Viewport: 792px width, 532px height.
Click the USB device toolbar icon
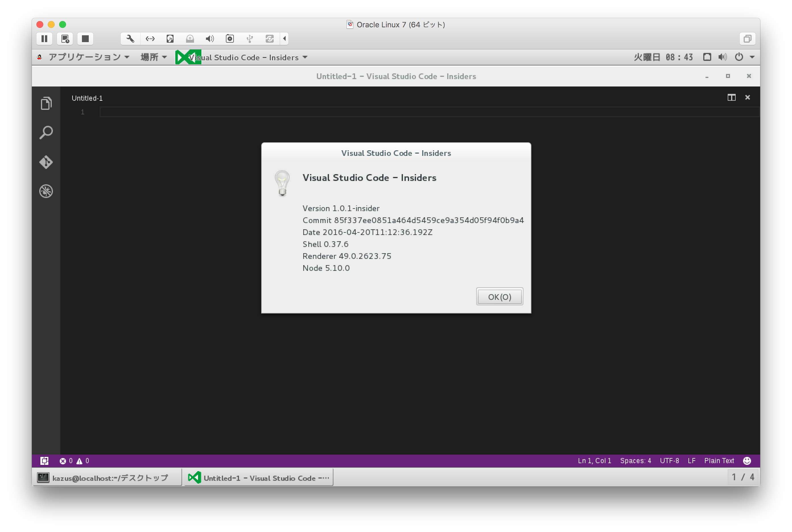(x=250, y=39)
